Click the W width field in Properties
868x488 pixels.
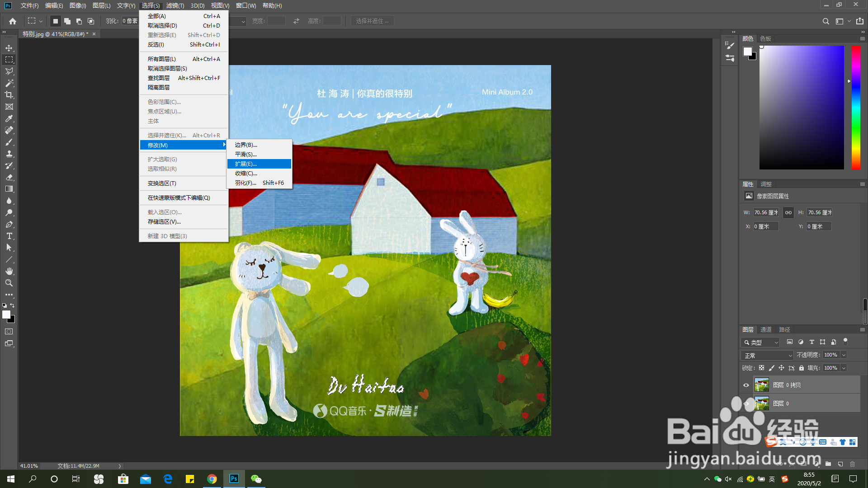(766, 212)
